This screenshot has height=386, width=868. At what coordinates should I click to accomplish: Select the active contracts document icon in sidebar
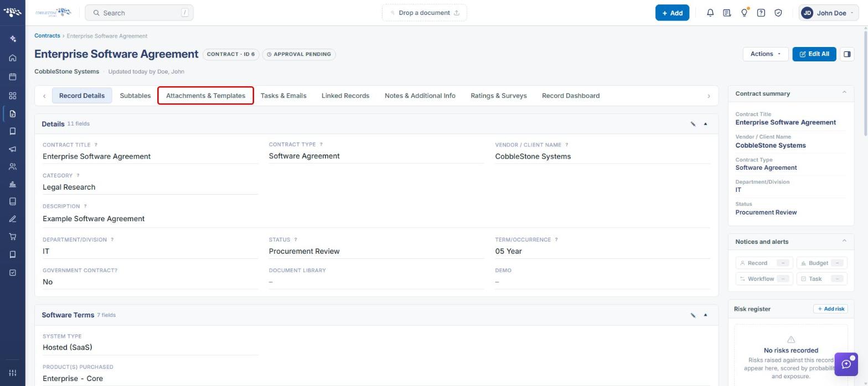[x=13, y=114]
